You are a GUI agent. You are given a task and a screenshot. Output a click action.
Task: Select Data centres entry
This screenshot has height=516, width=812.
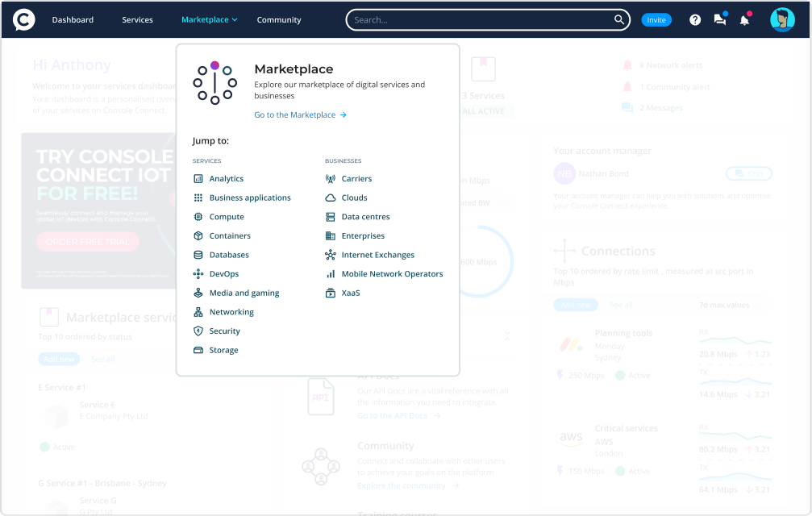[365, 217]
